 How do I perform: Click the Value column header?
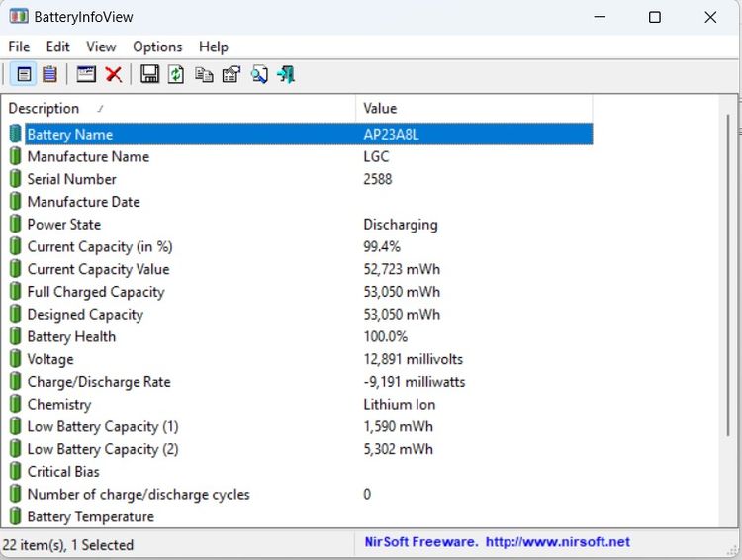point(474,109)
